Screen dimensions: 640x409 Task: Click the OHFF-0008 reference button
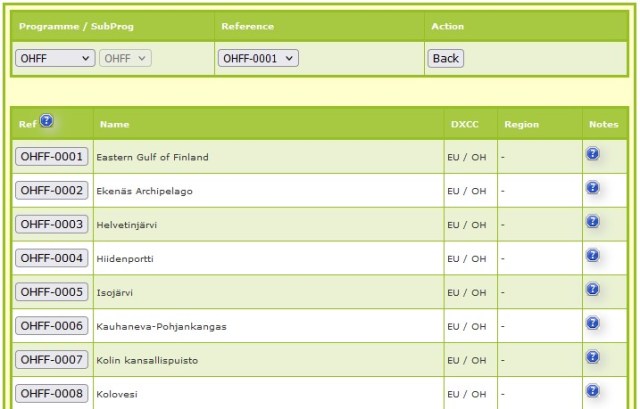(51, 393)
